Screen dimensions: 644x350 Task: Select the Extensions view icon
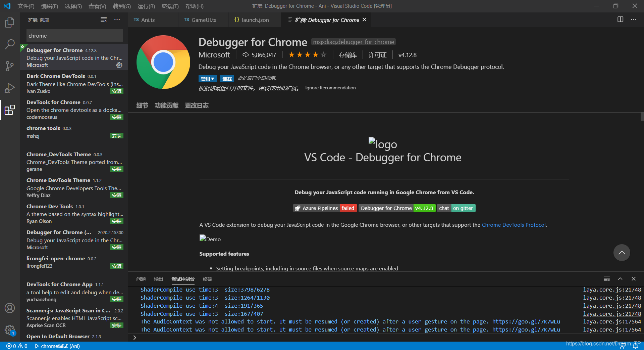pos(10,110)
